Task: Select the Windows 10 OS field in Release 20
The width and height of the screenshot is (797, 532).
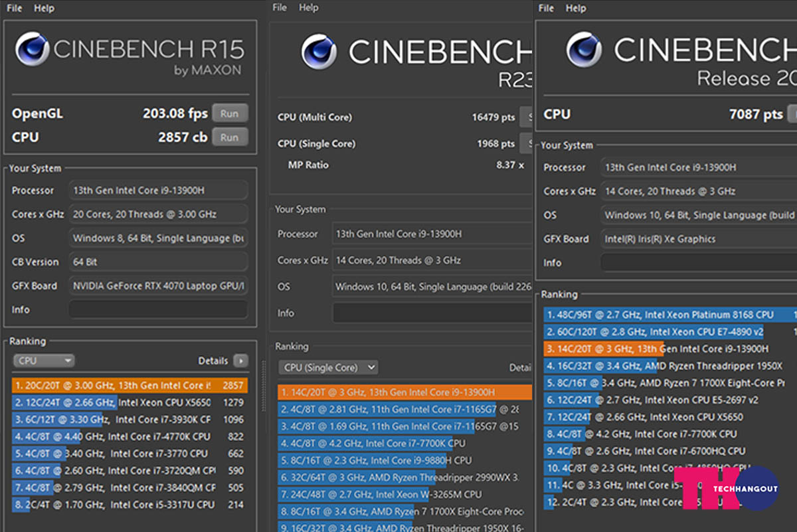Action: (x=699, y=215)
